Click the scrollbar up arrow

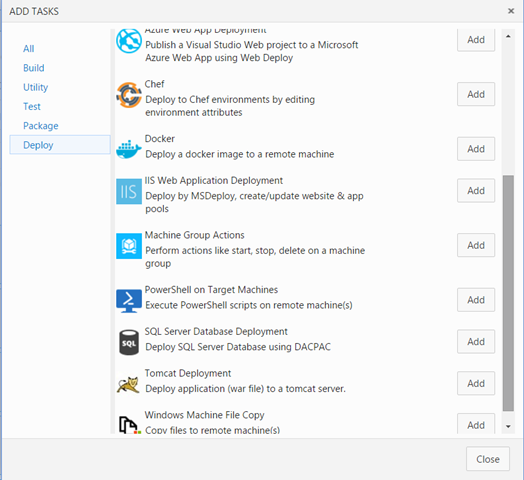point(508,36)
